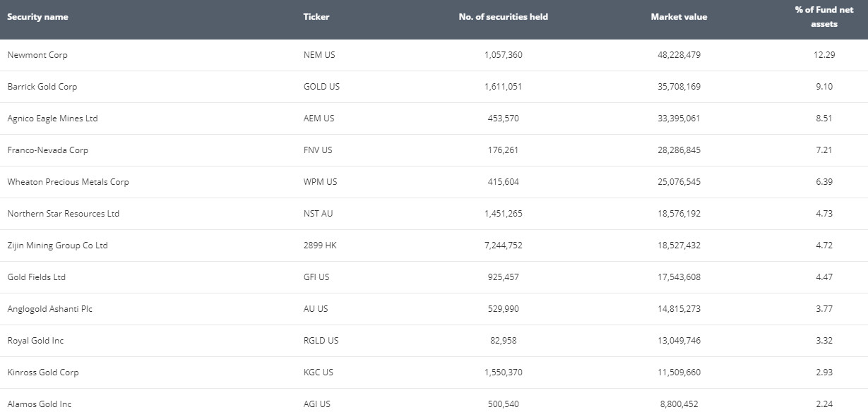Click securities held value 529,990
This screenshot has height=412, width=868.
[x=504, y=309]
